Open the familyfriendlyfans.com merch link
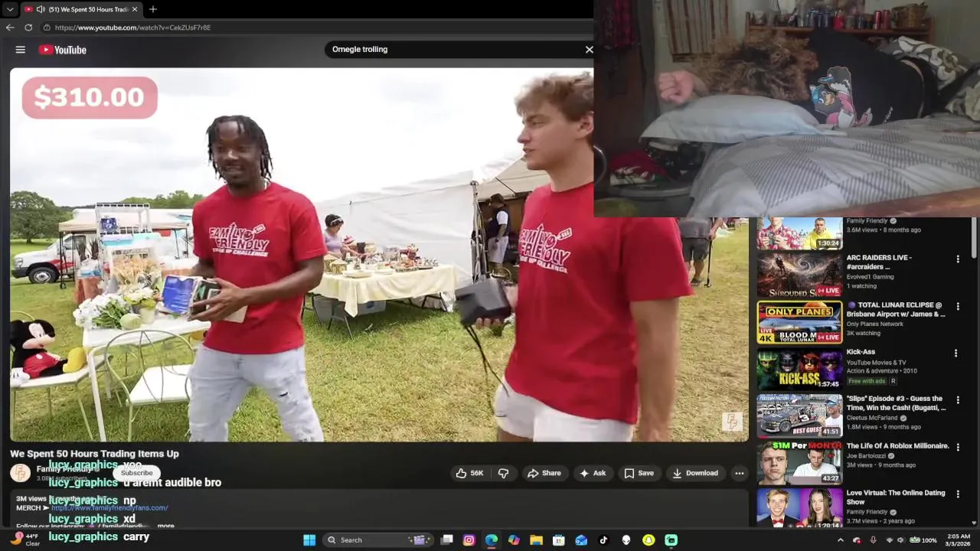The height and width of the screenshot is (551, 980). [x=109, y=507]
